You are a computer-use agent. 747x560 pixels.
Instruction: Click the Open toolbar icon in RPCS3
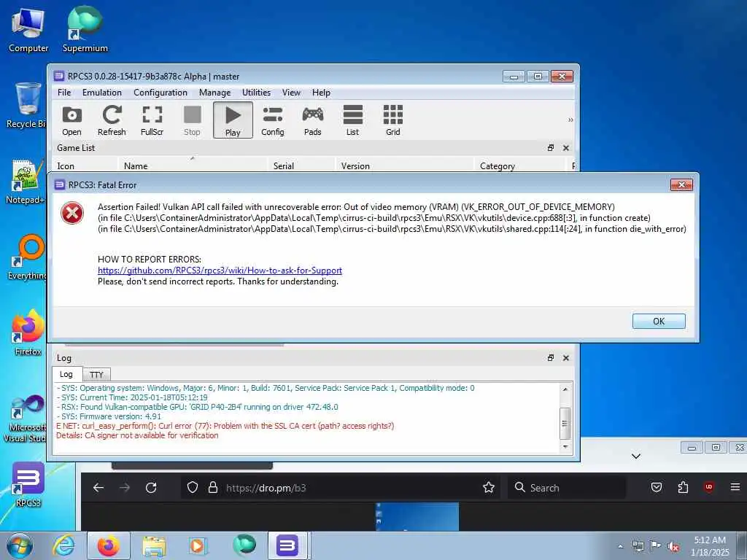71,120
